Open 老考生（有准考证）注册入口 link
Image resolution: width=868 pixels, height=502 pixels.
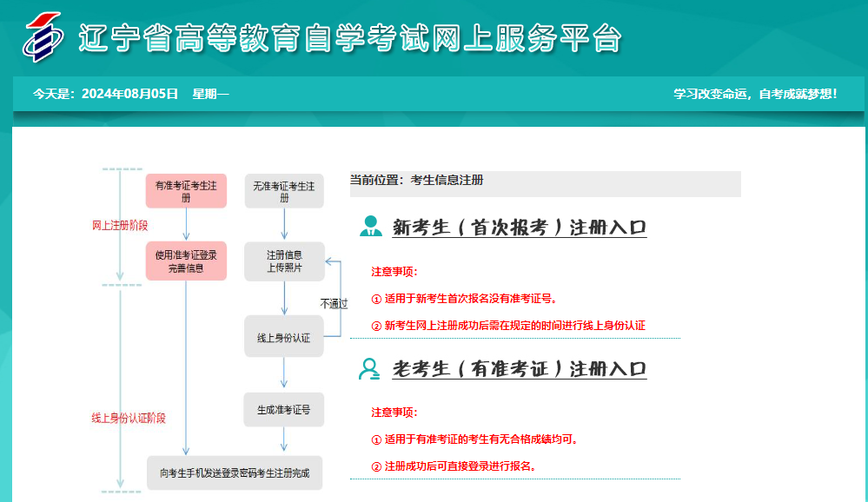pos(519,369)
